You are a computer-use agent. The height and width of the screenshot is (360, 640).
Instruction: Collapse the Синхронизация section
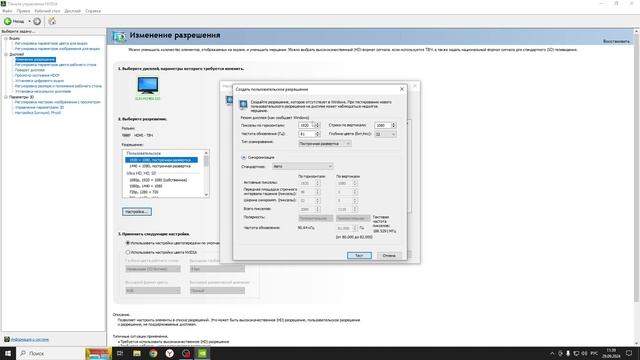[x=244, y=157]
